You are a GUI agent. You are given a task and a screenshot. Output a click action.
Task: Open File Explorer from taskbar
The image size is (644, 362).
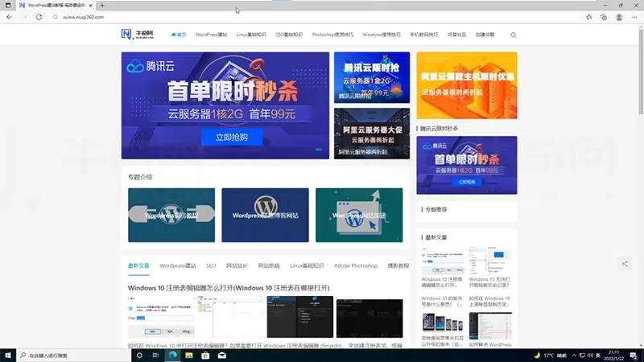189,356
